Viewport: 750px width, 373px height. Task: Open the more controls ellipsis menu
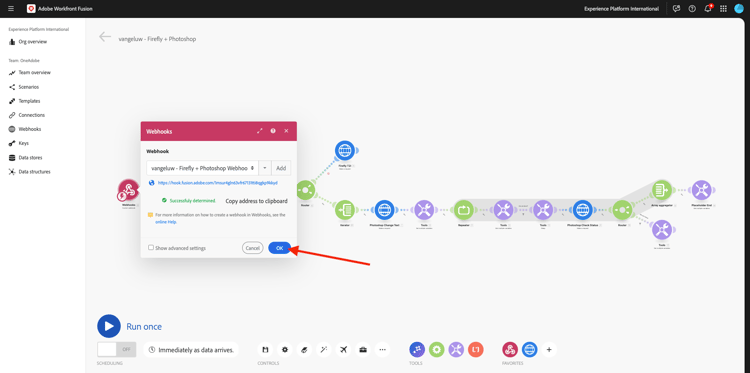(x=382, y=350)
